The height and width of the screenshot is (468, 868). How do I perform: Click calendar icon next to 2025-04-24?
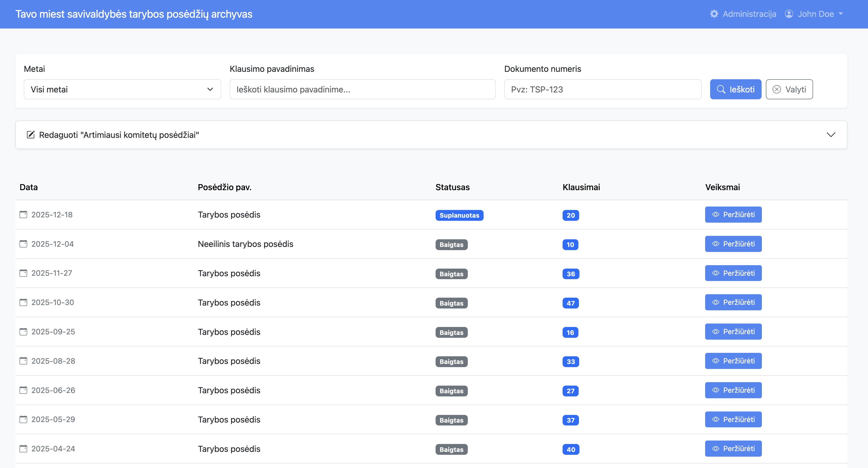(23, 449)
